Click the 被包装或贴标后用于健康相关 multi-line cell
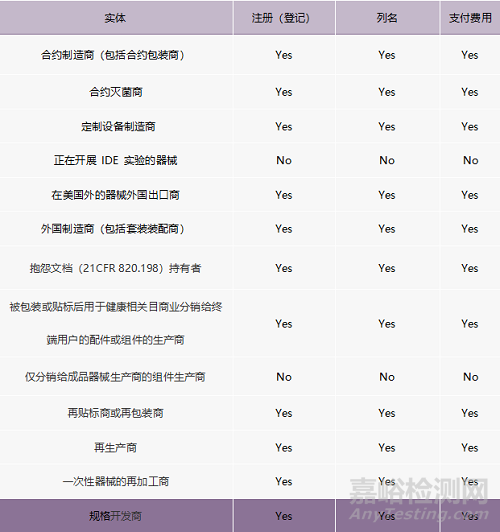The height and width of the screenshot is (532, 500). coord(116,323)
